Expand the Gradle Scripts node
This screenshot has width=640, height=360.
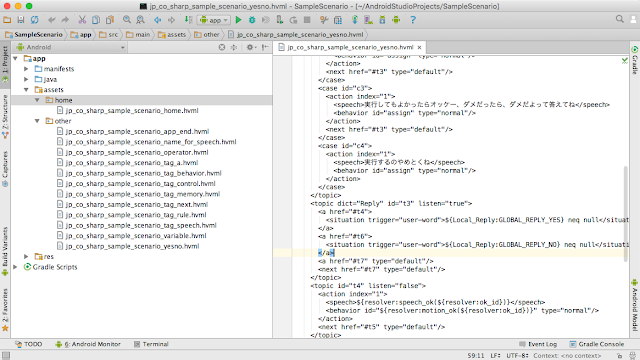pyautogui.click(x=16, y=267)
